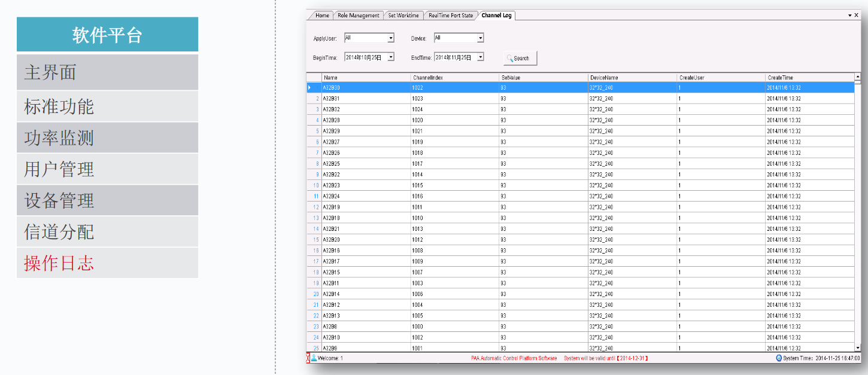
Task: Click the Name cell A32B19
Action: (366, 207)
